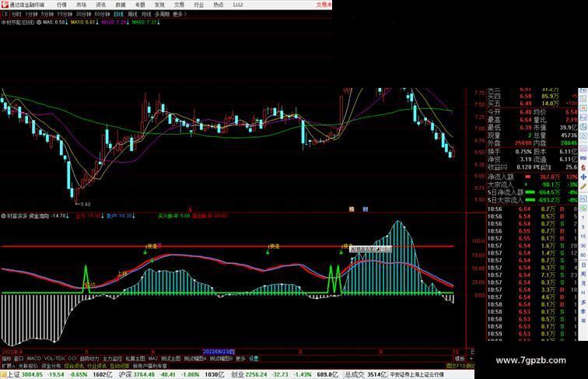This screenshot has height=379, width=588.
Task: Open the 行情 menu
Action: coord(61,5)
